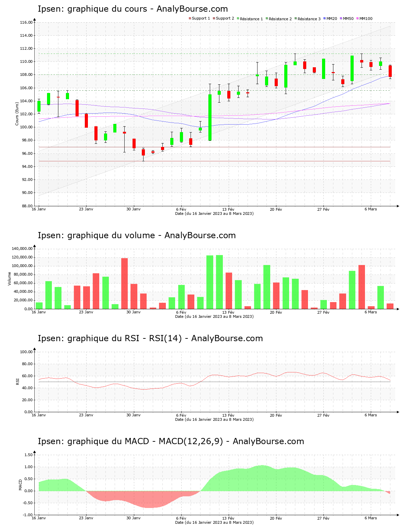The height and width of the screenshot is (532, 412).
Task: Click the 140,000.00 tick on the volume axis
Action: 22,248
